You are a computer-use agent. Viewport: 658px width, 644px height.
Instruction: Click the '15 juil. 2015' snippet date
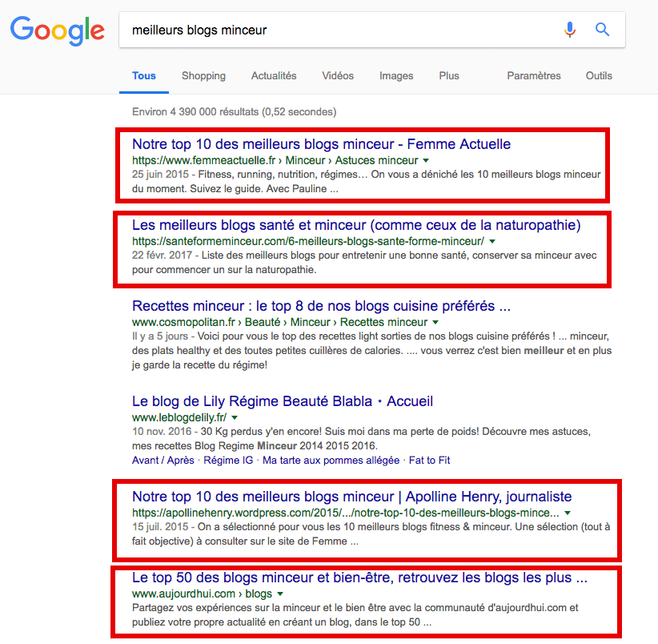[160, 527]
